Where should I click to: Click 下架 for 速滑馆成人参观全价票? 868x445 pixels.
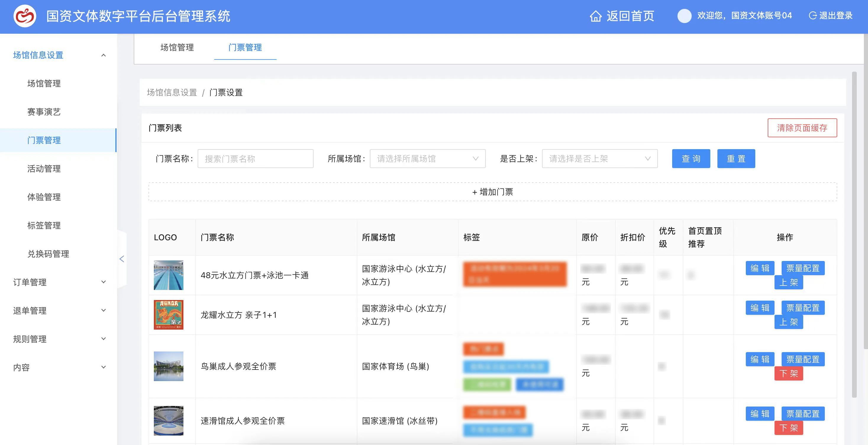tap(788, 428)
